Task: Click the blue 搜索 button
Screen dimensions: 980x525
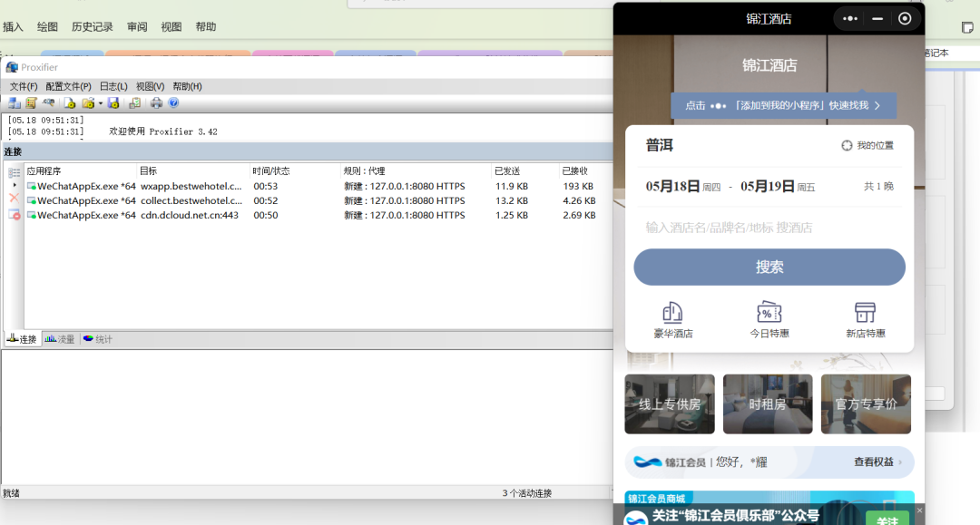Action: click(x=769, y=267)
